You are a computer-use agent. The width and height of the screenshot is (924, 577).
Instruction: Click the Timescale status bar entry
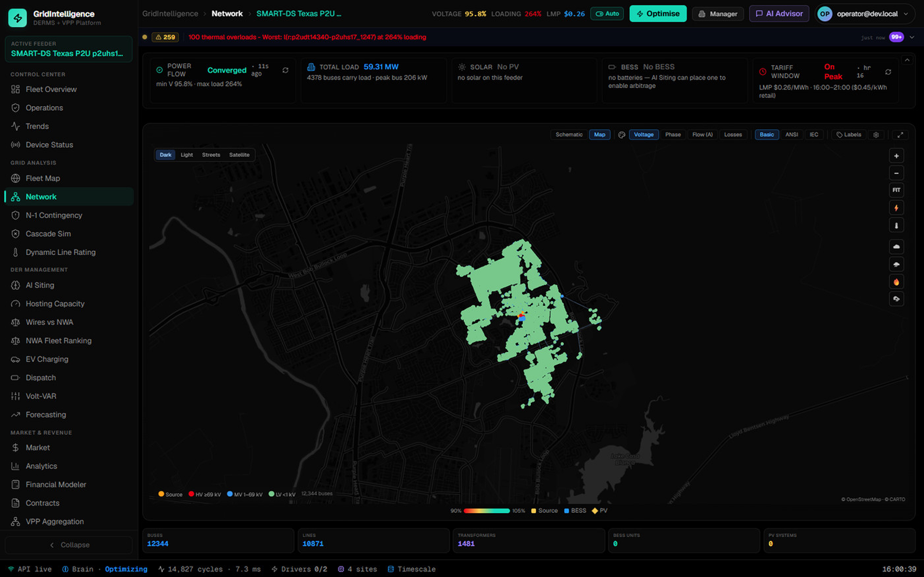point(411,569)
